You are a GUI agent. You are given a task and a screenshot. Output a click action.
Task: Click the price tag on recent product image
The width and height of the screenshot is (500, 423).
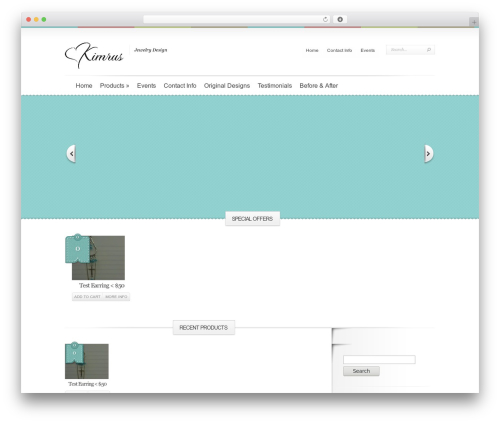[x=75, y=353]
